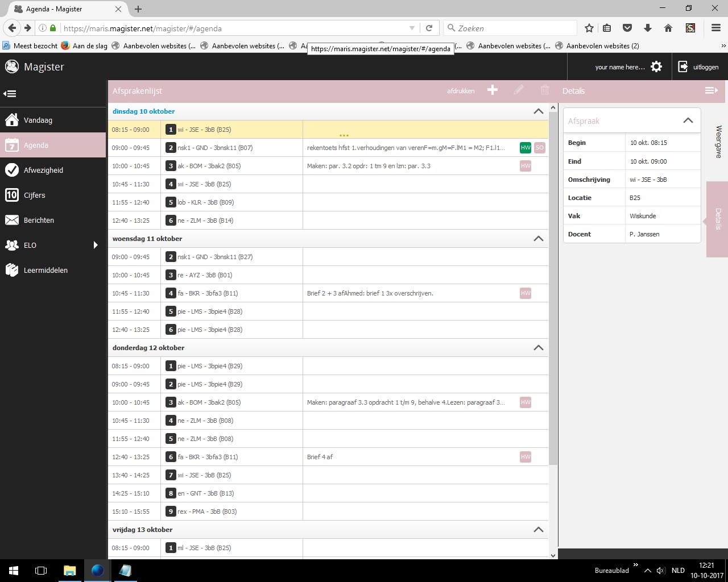Screen dimensions: 728x582
Task: Click the Firefox taskbar icon
Action: pyautogui.click(x=97, y=570)
